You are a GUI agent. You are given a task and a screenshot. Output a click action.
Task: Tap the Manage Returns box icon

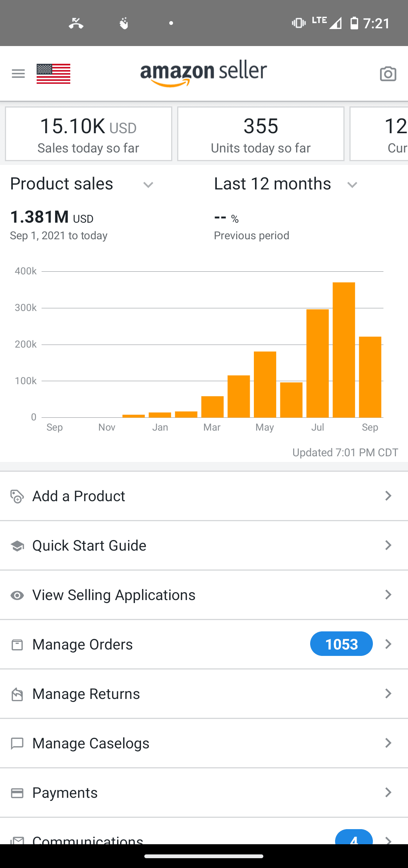17,694
